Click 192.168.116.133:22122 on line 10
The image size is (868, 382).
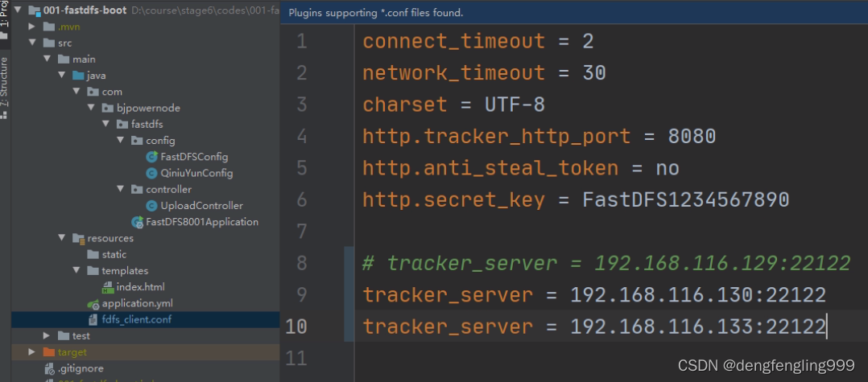coord(698,327)
